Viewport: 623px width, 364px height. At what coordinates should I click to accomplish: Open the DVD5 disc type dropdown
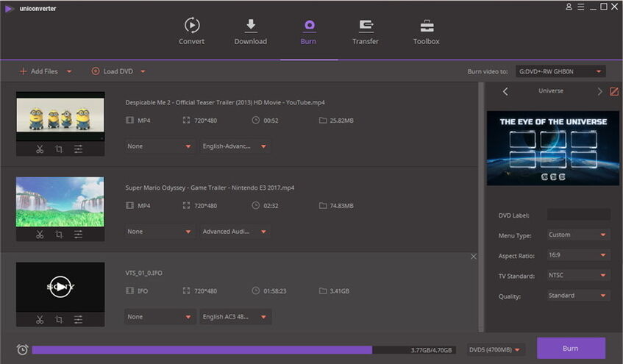(495, 350)
